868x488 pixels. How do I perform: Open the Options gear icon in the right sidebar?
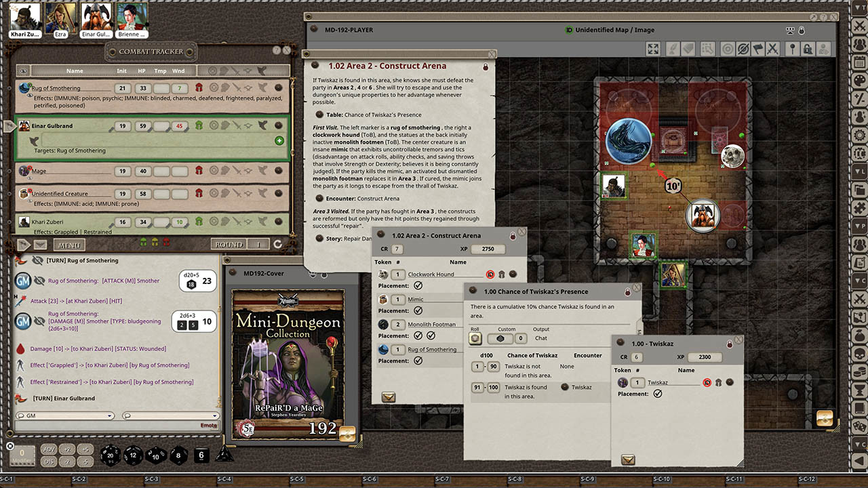pyautogui.click(x=859, y=134)
